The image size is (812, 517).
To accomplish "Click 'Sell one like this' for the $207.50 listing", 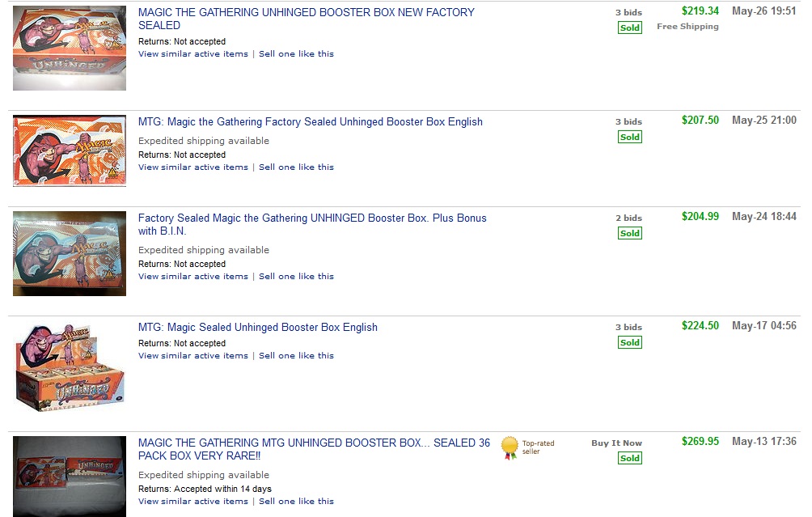I will pos(296,167).
